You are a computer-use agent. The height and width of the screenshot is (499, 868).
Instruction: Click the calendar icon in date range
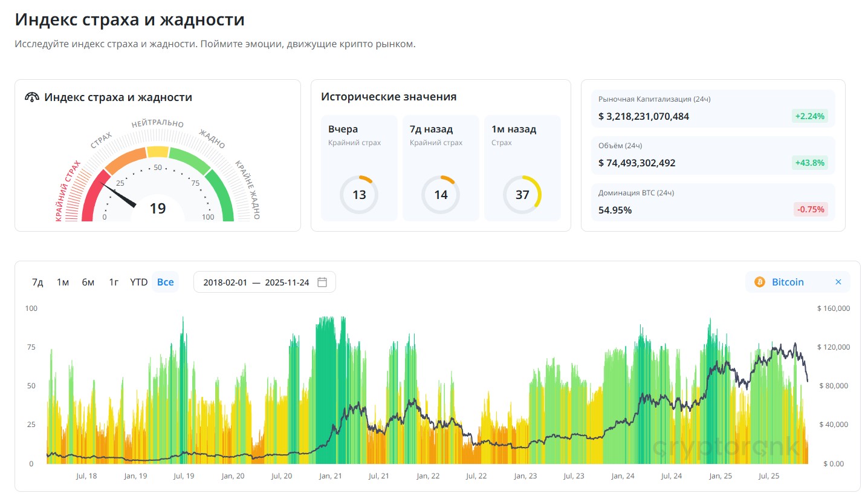pos(322,282)
